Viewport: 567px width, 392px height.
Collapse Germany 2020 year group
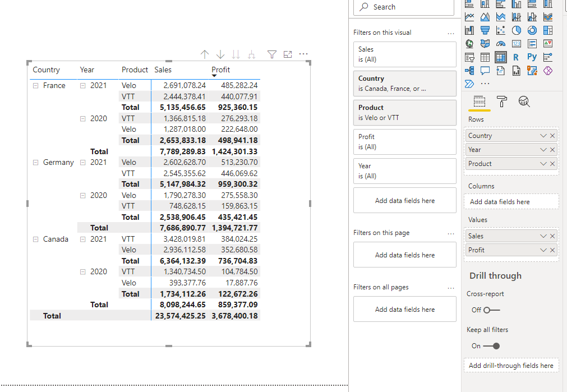[83, 196]
